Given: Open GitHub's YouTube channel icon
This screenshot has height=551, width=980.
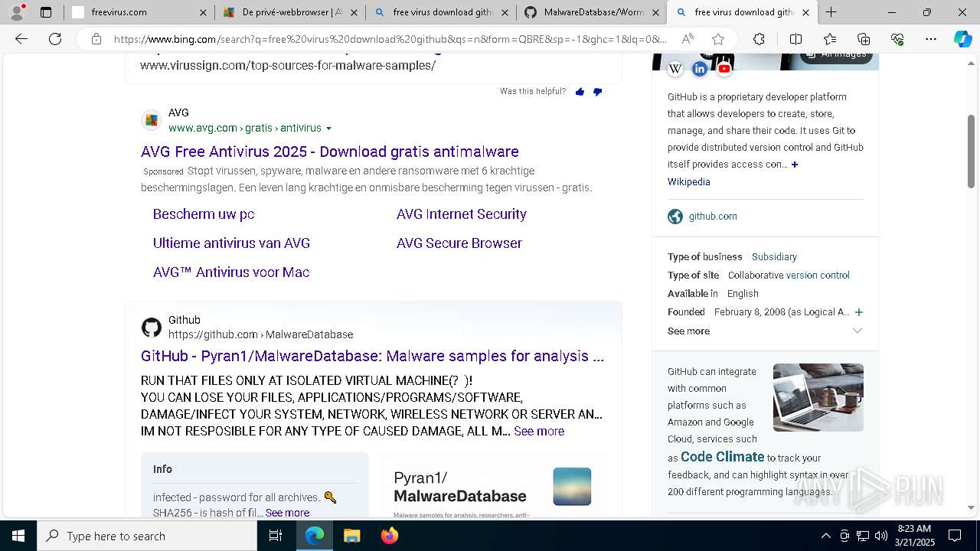Looking at the screenshot, I should [724, 69].
